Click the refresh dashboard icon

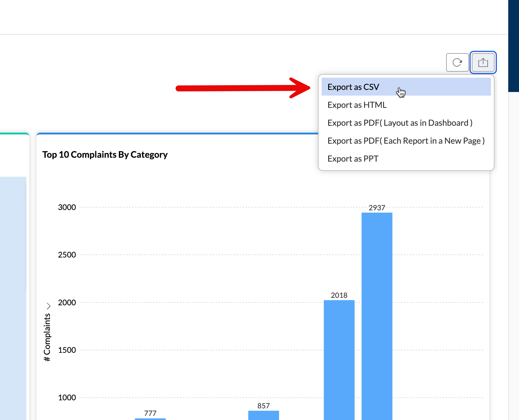click(457, 62)
